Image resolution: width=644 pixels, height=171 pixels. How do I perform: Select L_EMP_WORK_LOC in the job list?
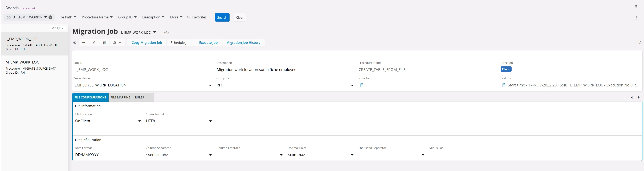click(x=35, y=44)
